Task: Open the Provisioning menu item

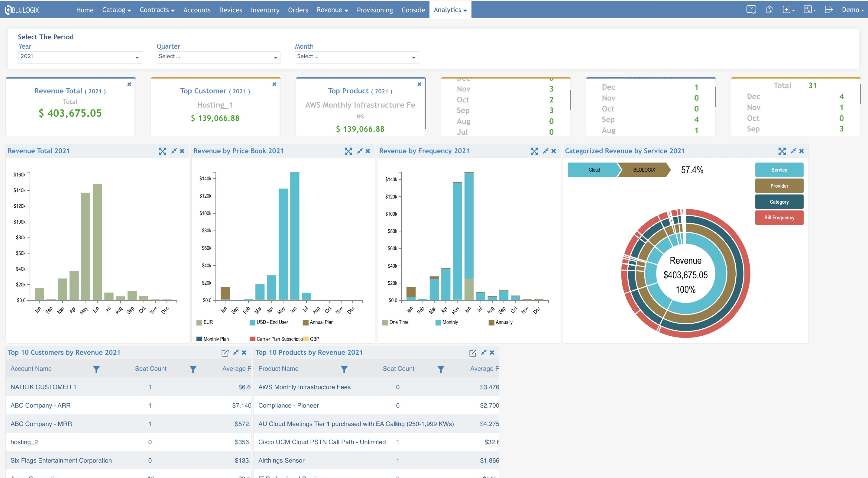Action: click(375, 10)
